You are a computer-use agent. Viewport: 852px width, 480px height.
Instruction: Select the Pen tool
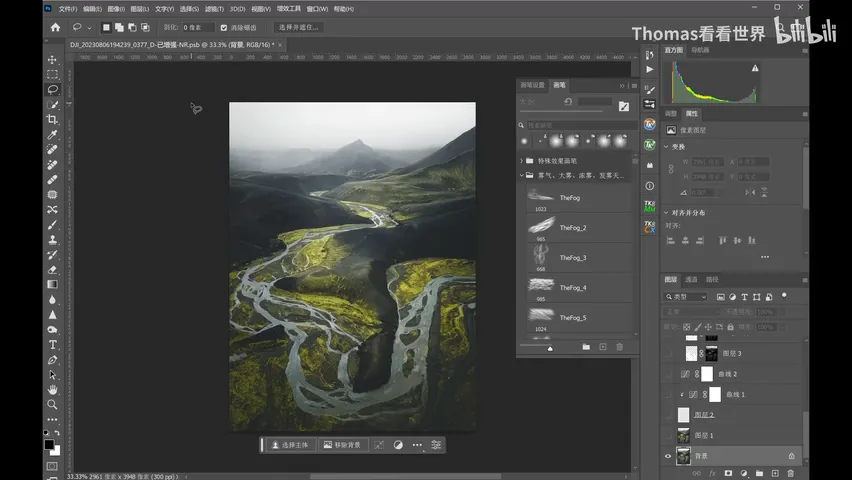(x=52, y=359)
